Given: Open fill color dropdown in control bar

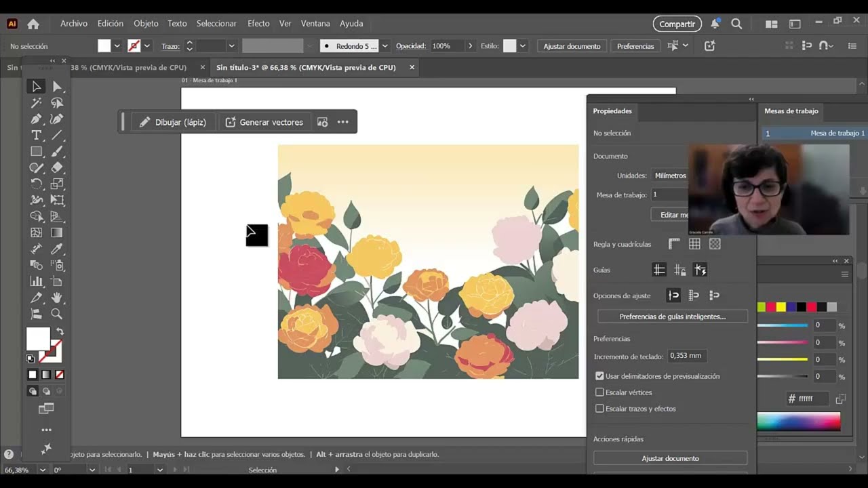Looking at the screenshot, I should tap(117, 46).
